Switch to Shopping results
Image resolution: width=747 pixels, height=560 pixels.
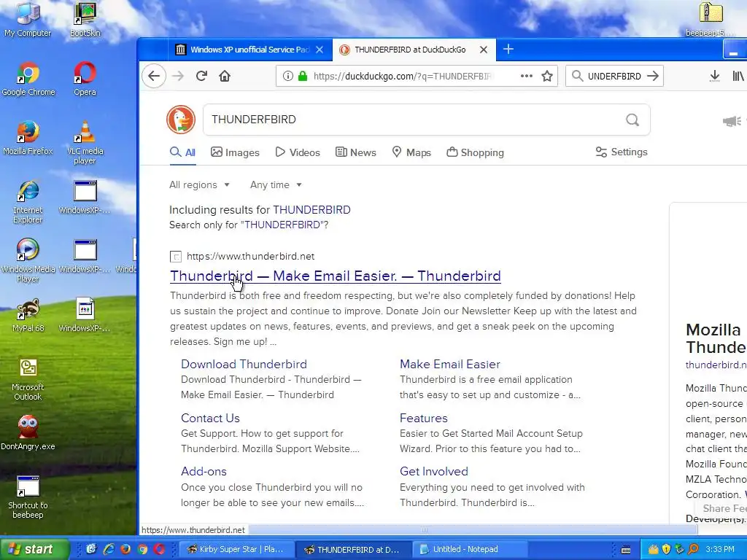pyautogui.click(x=475, y=152)
